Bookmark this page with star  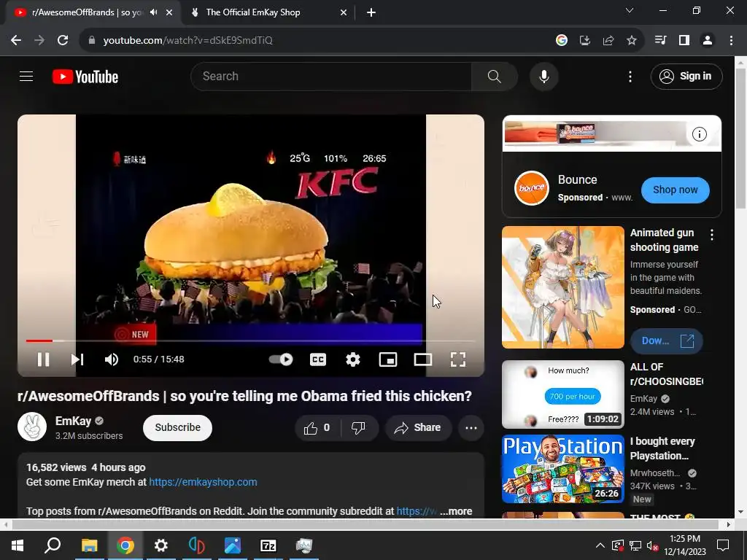631,41
